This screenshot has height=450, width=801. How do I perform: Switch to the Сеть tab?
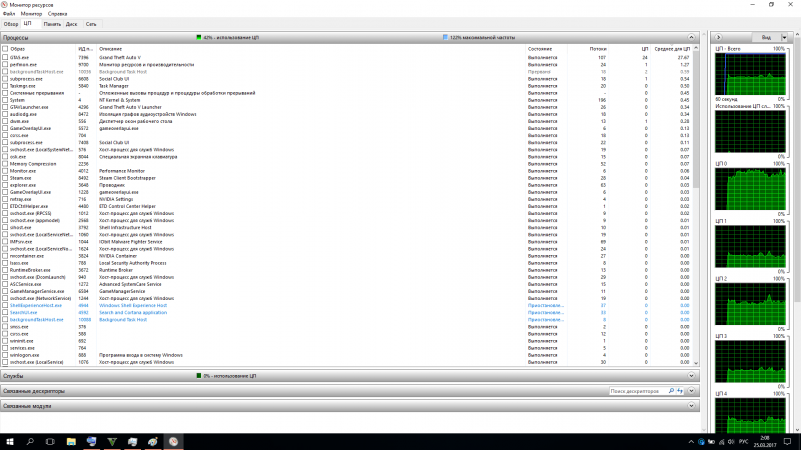pyautogui.click(x=91, y=24)
